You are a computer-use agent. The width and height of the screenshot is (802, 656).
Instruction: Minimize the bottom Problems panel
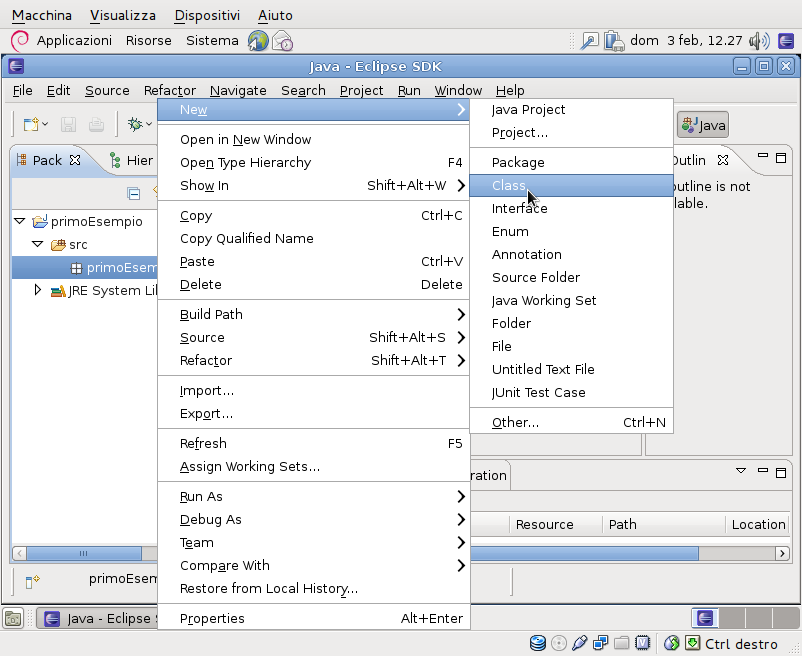(763, 470)
